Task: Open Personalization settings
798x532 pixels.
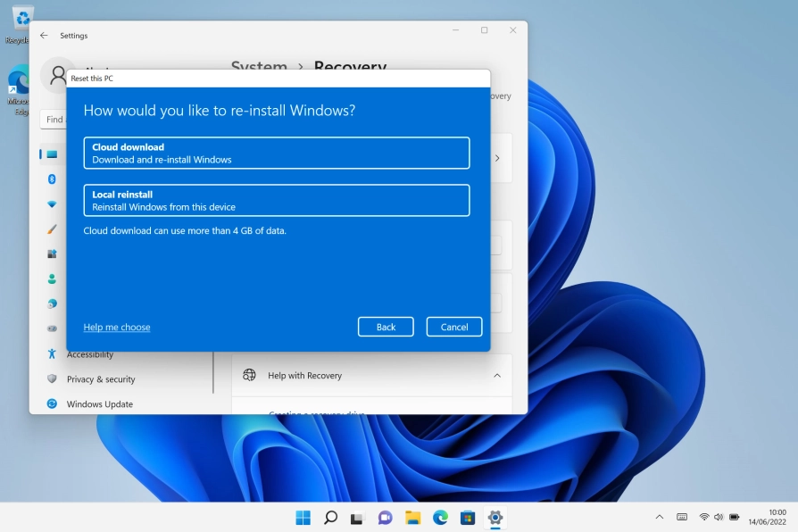Action: [x=54, y=229]
